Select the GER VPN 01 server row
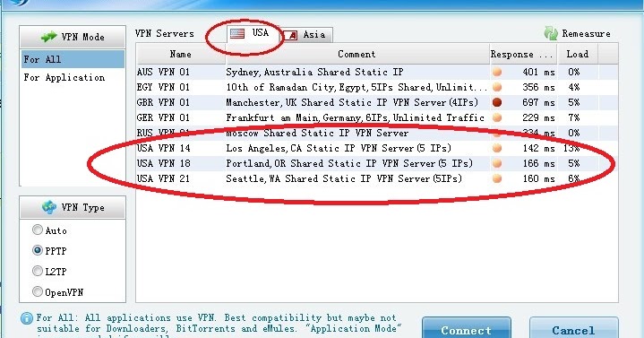The height and width of the screenshot is (338, 644). click(377, 117)
